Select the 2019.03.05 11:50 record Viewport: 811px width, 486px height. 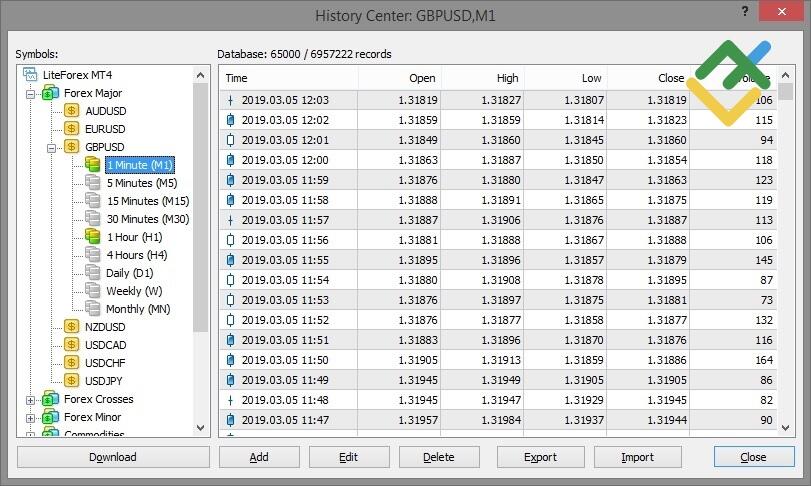(498, 360)
